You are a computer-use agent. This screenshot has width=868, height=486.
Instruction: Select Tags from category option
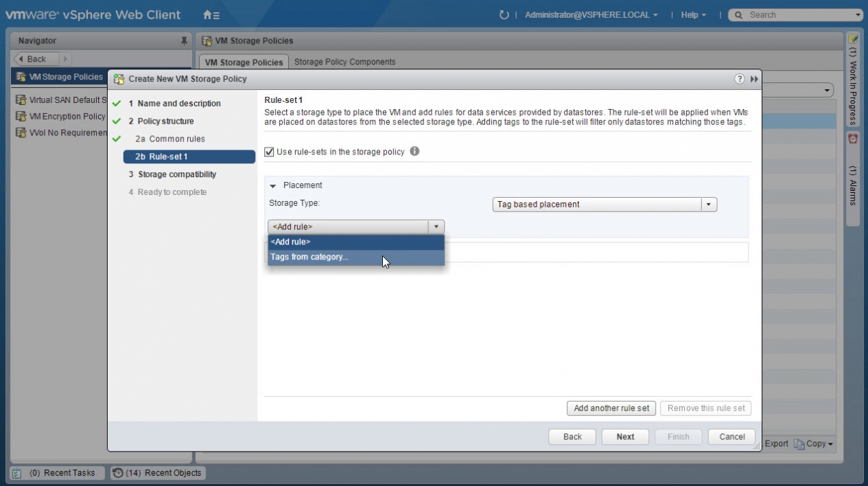(309, 257)
